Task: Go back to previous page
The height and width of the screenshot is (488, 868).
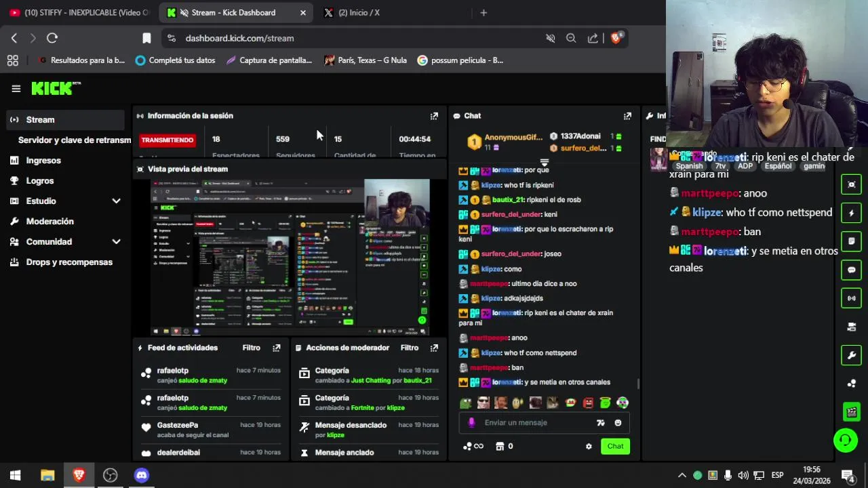Action: [14, 39]
